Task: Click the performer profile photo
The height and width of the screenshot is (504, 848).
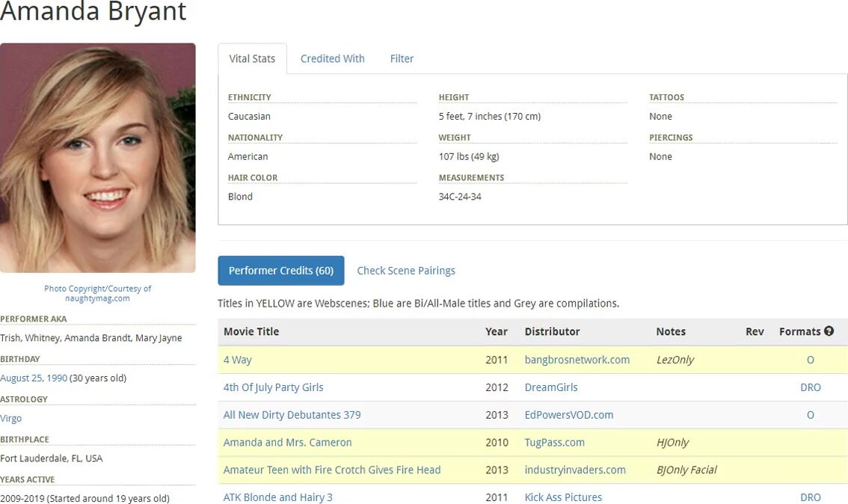Action: click(98, 158)
